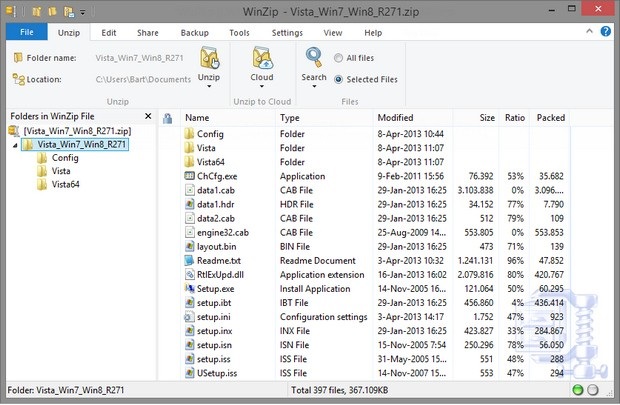Open the File tab
Image resolution: width=620 pixels, height=405 pixels.
click(27, 32)
